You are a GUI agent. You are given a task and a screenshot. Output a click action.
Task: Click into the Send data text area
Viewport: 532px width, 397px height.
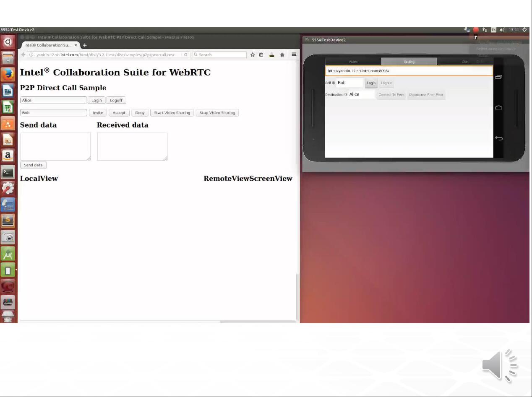pos(55,146)
